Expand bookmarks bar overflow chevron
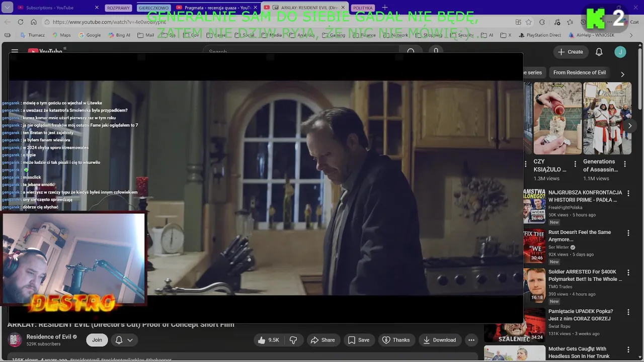Screen dimensions: 644x362 (631, 35)
